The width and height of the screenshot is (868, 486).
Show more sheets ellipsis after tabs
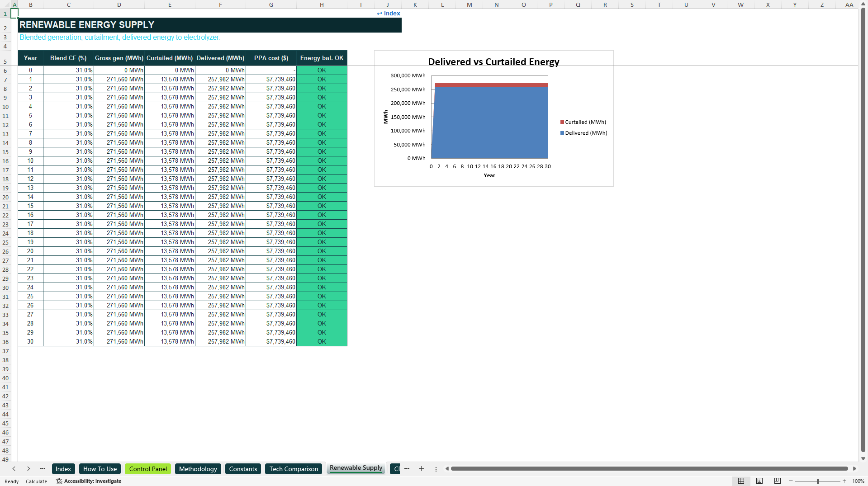tap(407, 469)
